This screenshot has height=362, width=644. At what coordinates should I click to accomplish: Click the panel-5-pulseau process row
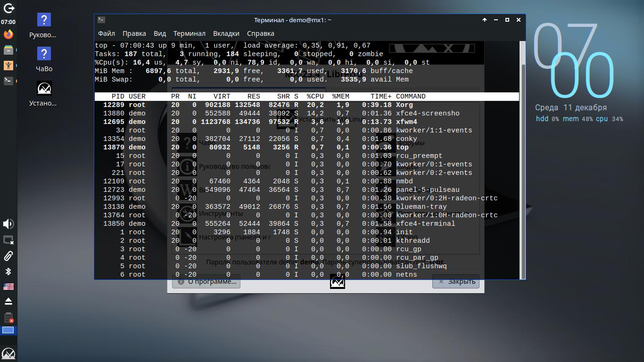click(307, 189)
